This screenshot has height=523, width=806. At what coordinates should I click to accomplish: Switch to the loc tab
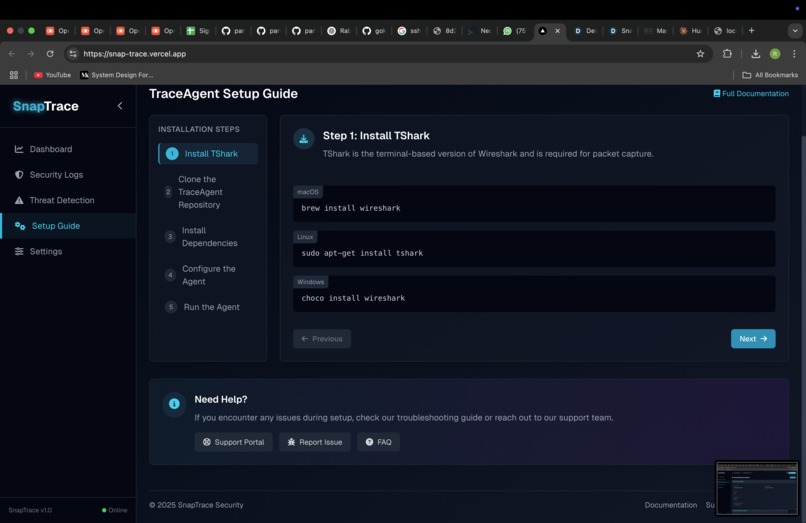tap(726, 31)
